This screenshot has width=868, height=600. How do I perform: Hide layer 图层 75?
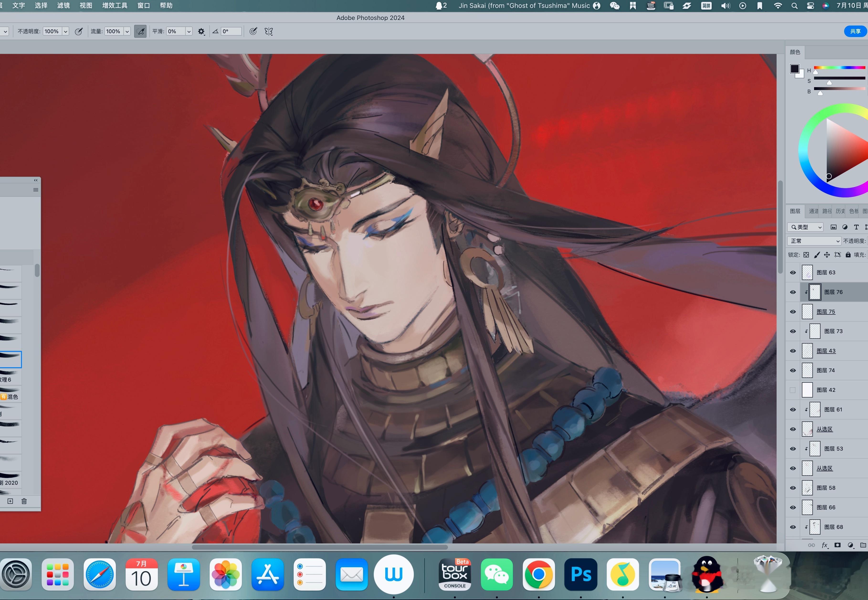point(793,312)
